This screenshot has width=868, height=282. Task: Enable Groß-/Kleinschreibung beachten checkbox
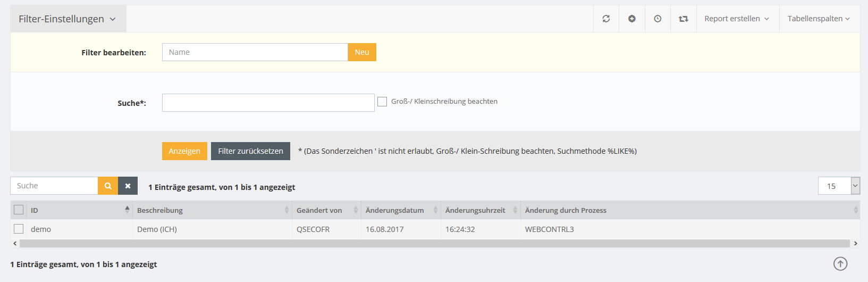382,102
